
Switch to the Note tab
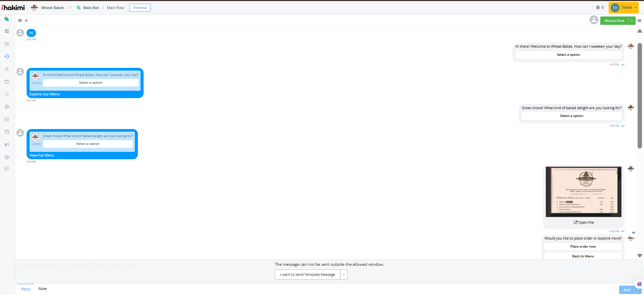pyautogui.click(x=42, y=289)
